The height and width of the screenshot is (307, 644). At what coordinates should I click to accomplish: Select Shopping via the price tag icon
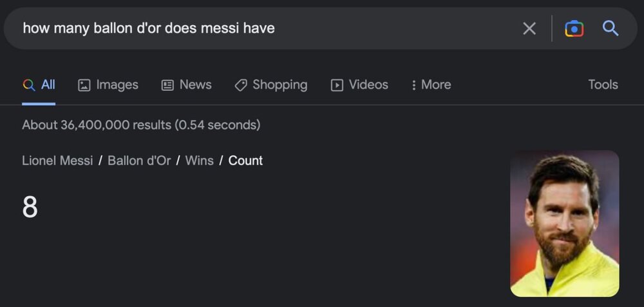pos(241,85)
